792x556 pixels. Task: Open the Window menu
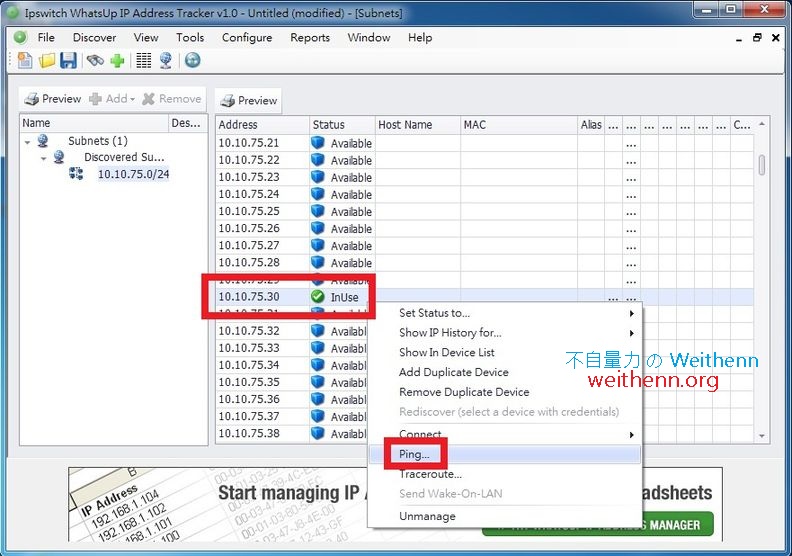369,37
